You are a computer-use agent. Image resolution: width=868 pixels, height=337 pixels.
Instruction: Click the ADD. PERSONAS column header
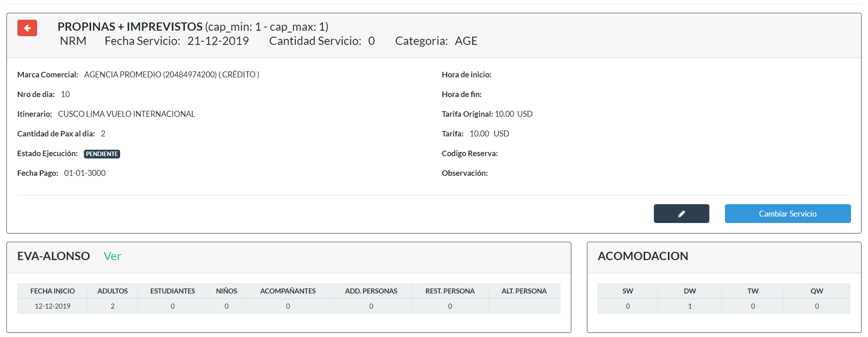[371, 291]
